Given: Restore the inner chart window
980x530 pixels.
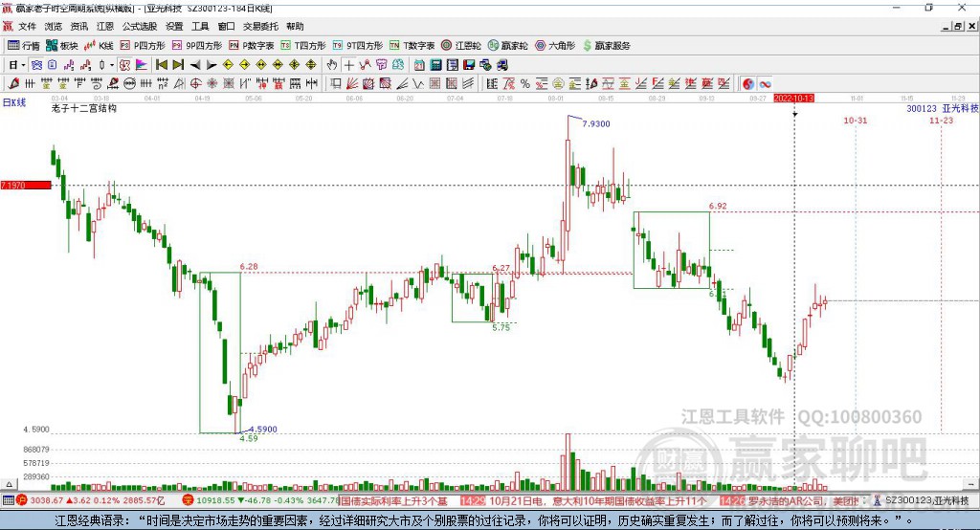Looking at the screenshot, I should pos(958,26).
